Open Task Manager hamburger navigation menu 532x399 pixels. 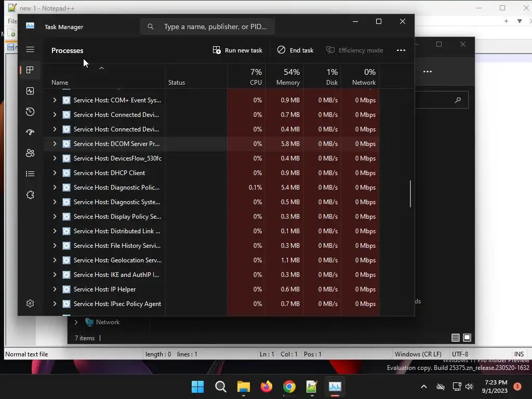(30, 49)
